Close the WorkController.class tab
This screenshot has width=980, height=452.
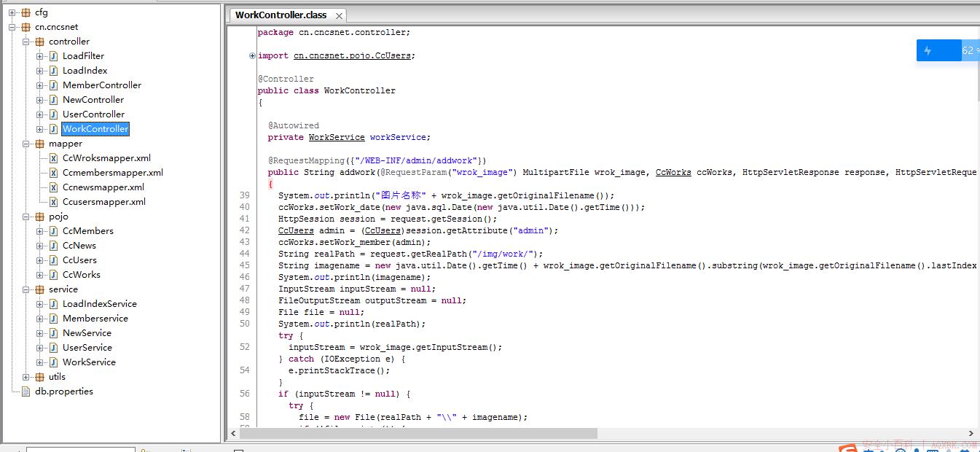pos(339,15)
